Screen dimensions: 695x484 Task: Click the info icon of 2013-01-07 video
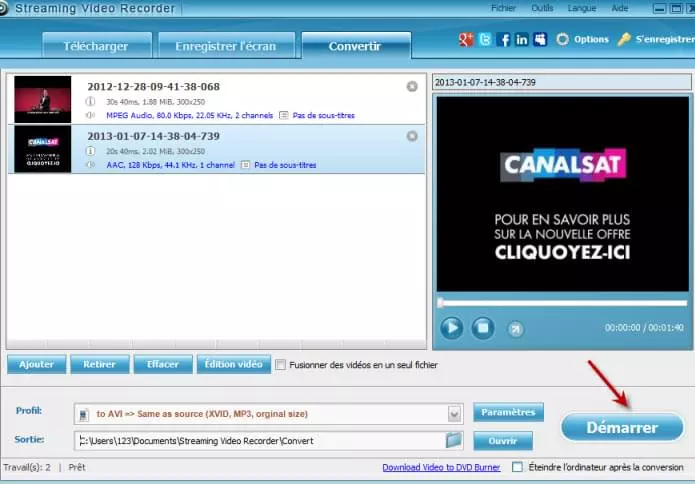point(90,151)
